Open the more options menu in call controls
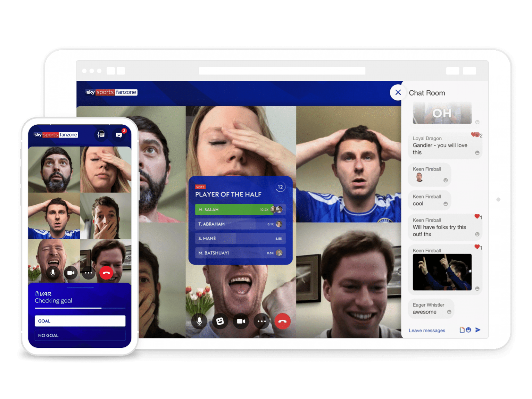Image resolution: width=532 pixels, height=399 pixels. click(262, 321)
